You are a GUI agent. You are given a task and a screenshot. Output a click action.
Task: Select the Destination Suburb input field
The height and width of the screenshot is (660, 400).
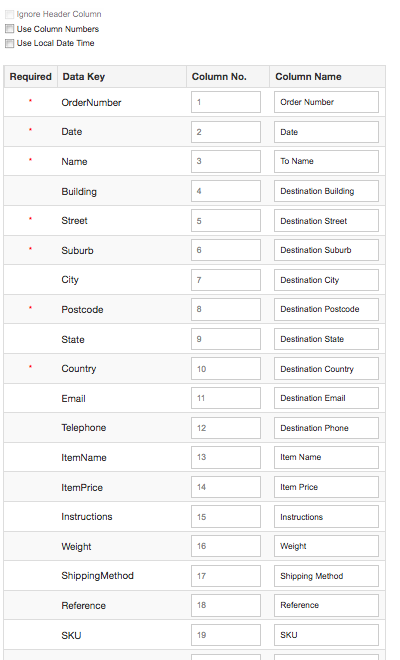326,250
